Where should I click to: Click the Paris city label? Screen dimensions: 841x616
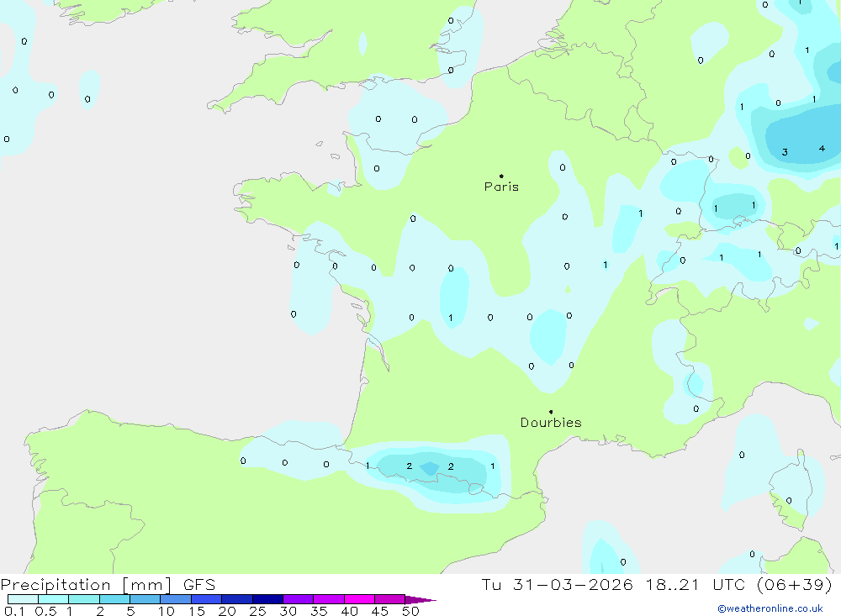pos(501,187)
